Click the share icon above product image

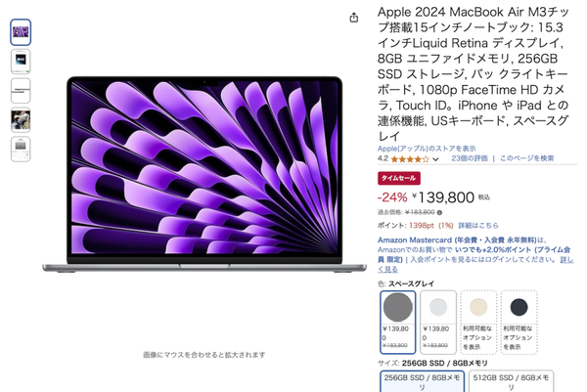(x=354, y=18)
